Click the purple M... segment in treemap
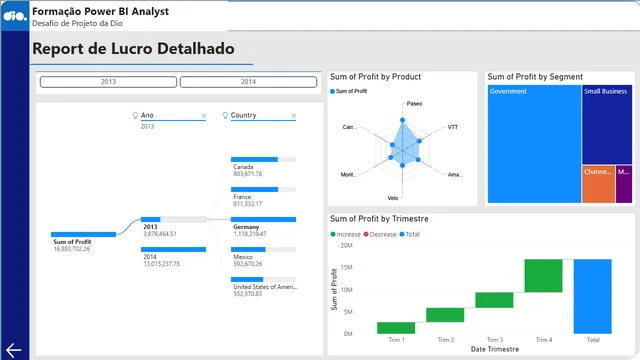640x360 pixels. pos(624,184)
